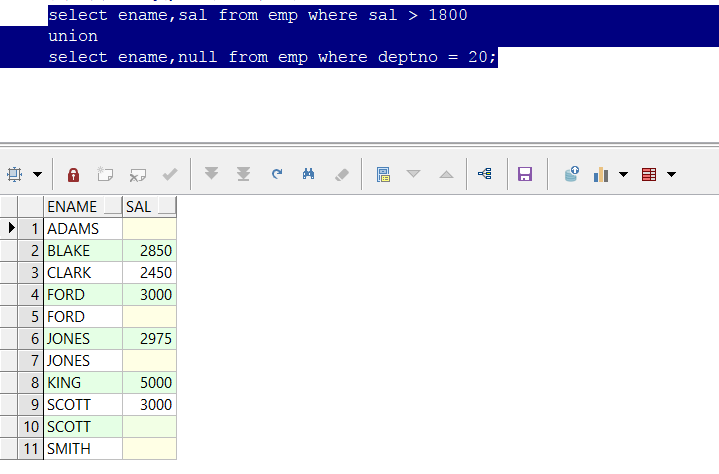Click the refresh query arrow icon
Image resolution: width=719 pixels, height=474 pixels.
click(277, 173)
